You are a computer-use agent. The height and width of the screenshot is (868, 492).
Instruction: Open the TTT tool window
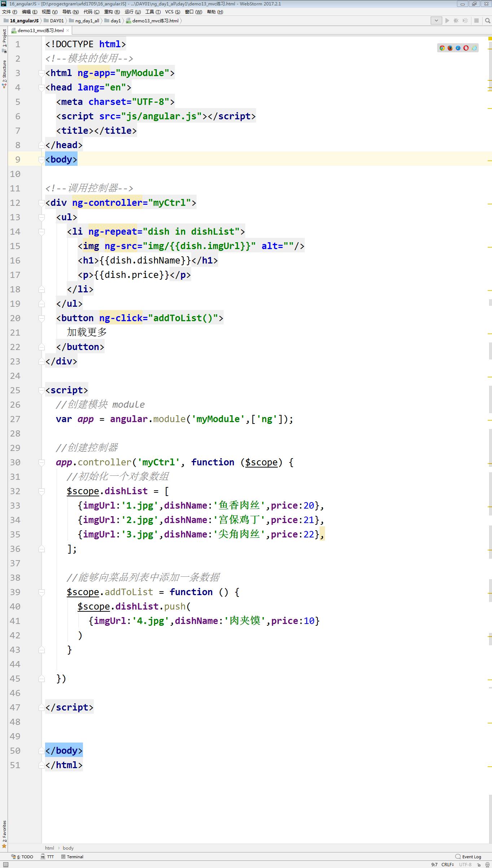pos(47,857)
